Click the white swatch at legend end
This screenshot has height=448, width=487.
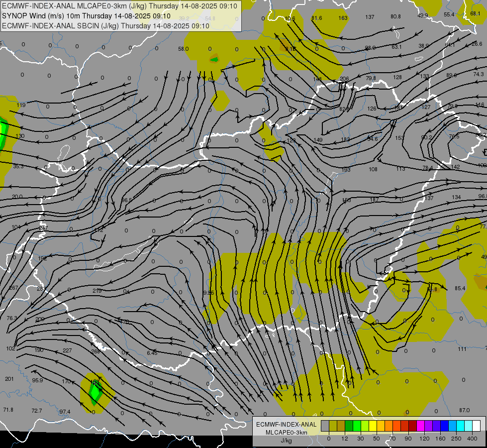point(477,426)
